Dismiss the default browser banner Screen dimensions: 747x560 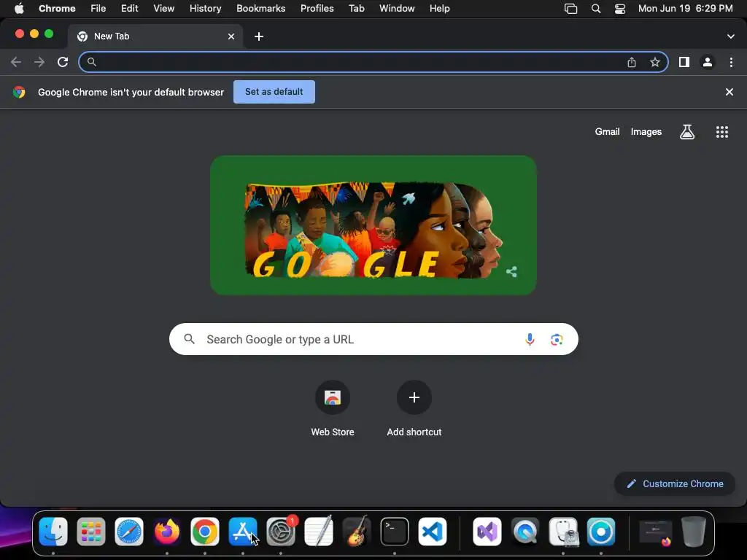point(729,92)
